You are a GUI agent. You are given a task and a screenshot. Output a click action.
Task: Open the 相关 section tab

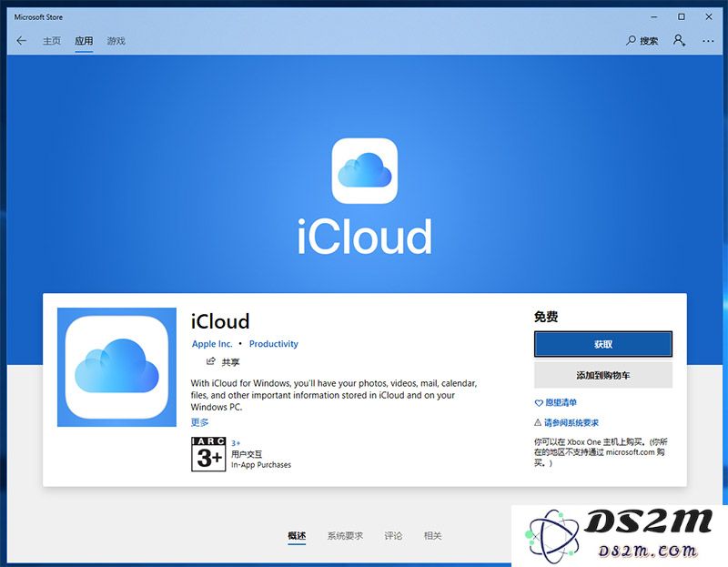(432, 535)
